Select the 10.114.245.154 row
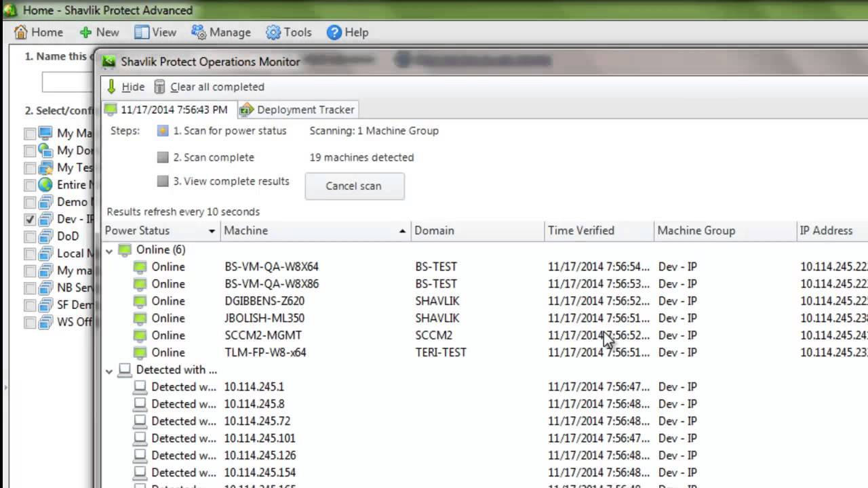This screenshot has height=488, width=868. [485, 473]
